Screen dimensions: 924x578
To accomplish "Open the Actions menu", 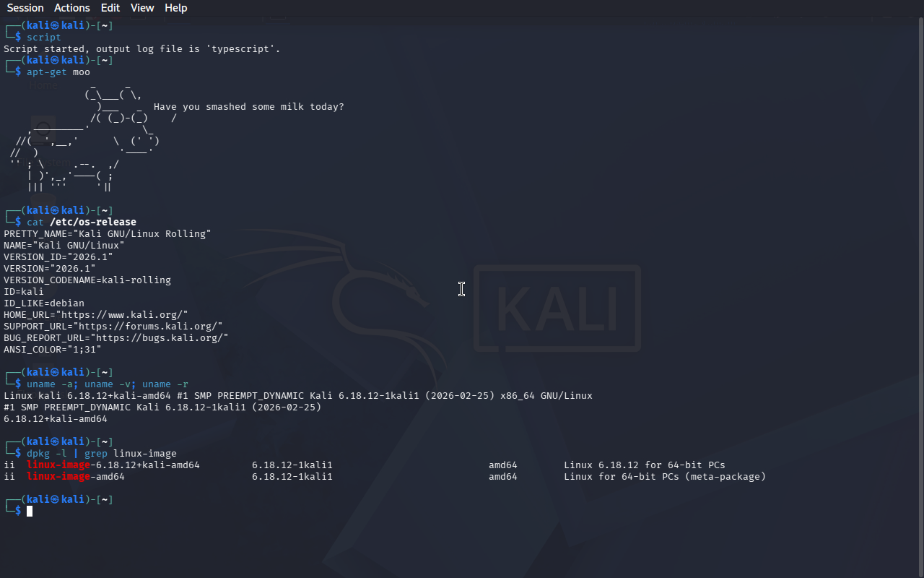I will pos(72,8).
